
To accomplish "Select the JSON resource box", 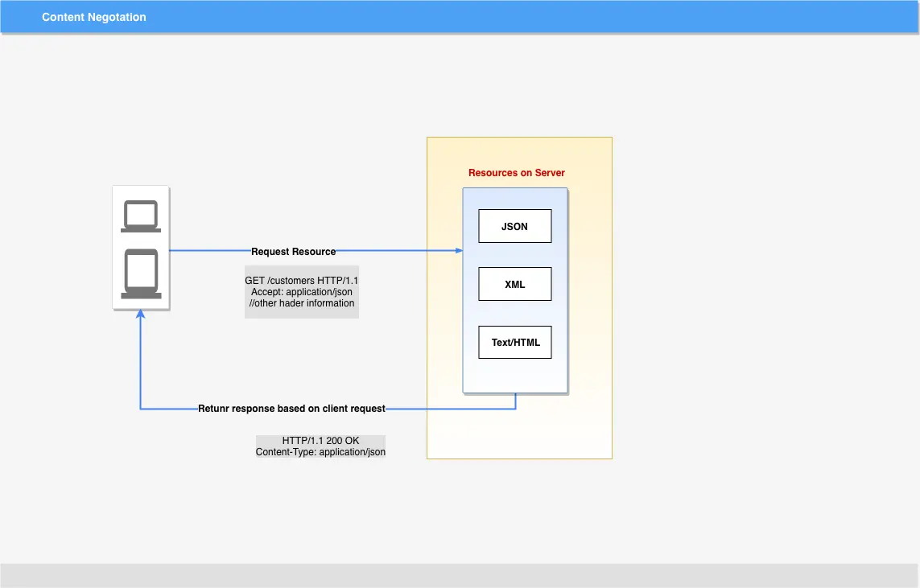I will click(x=514, y=226).
